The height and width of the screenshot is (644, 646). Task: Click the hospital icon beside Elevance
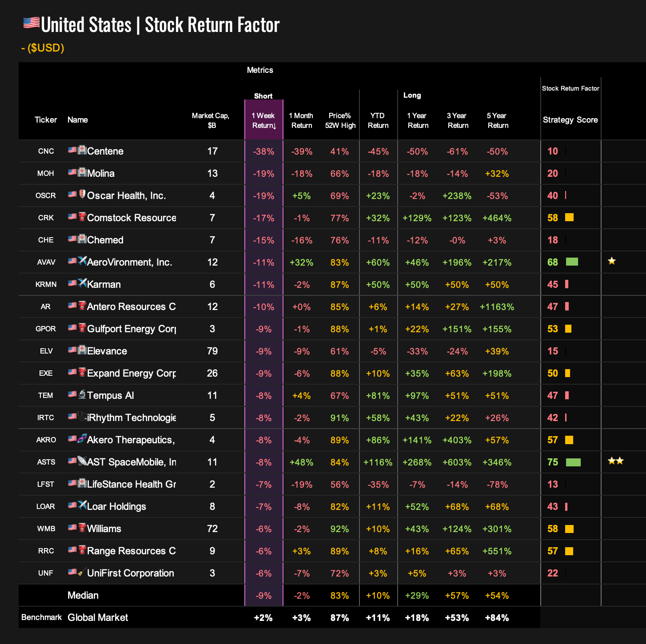[82, 350]
